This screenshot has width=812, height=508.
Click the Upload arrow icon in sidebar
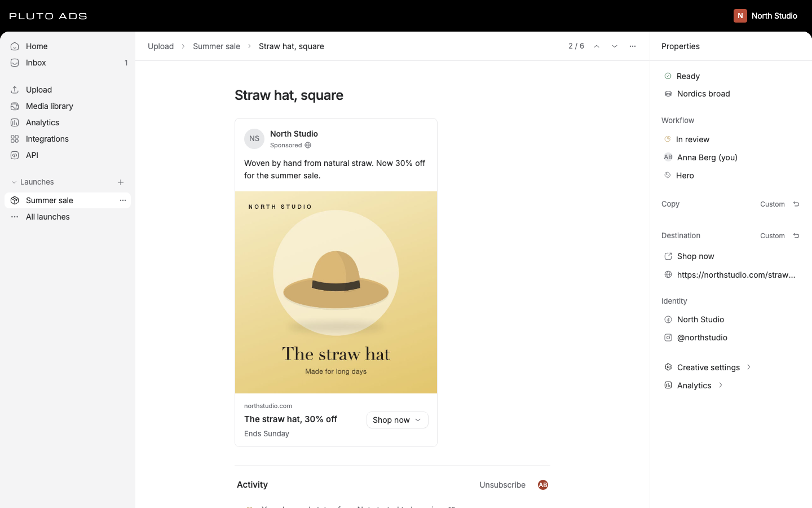[15, 90]
